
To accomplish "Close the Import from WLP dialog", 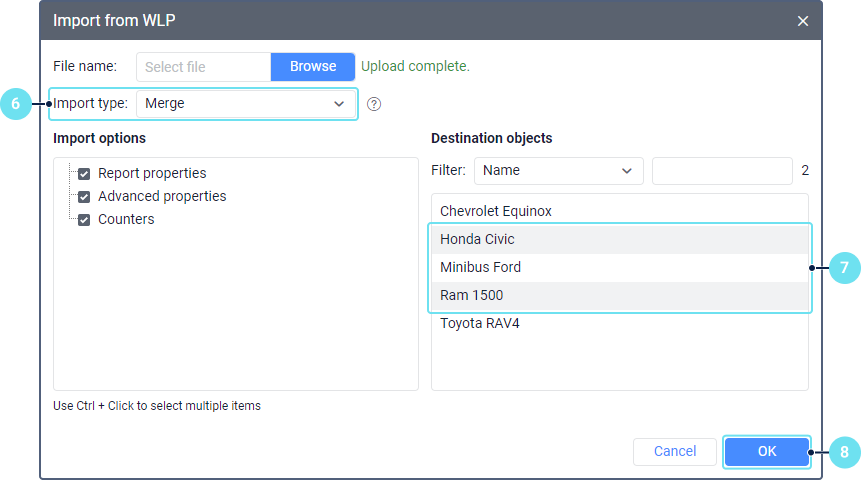I will (x=803, y=21).
